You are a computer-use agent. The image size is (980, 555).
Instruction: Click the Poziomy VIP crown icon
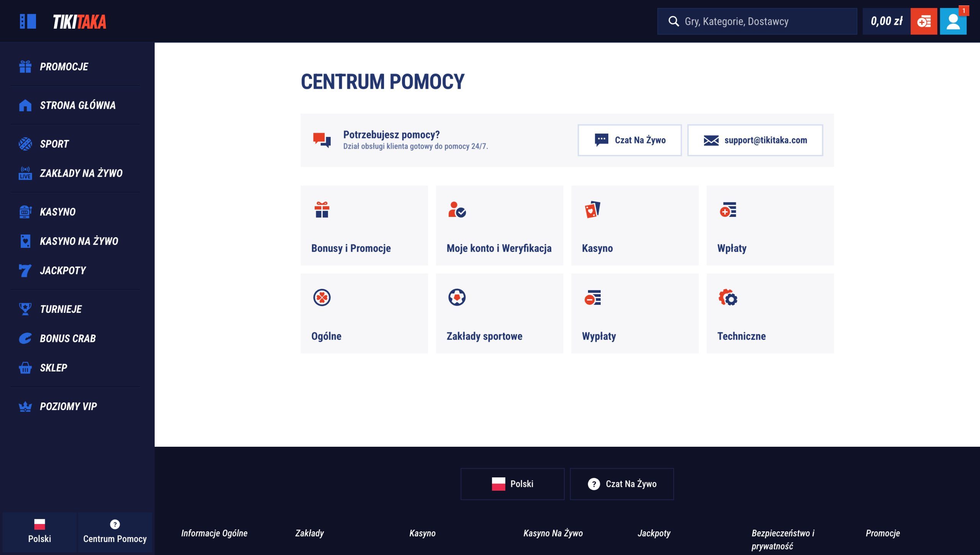click(x=25, y=406)
